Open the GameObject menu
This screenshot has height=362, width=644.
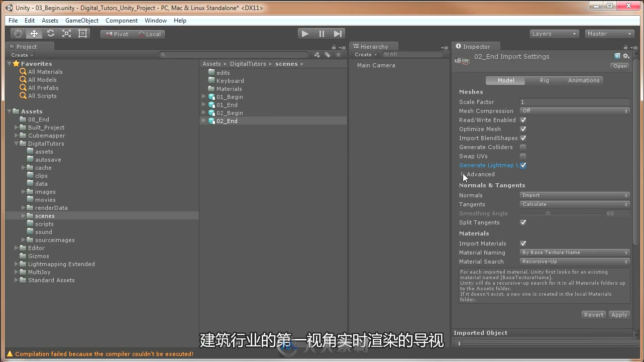pos(82,21)
